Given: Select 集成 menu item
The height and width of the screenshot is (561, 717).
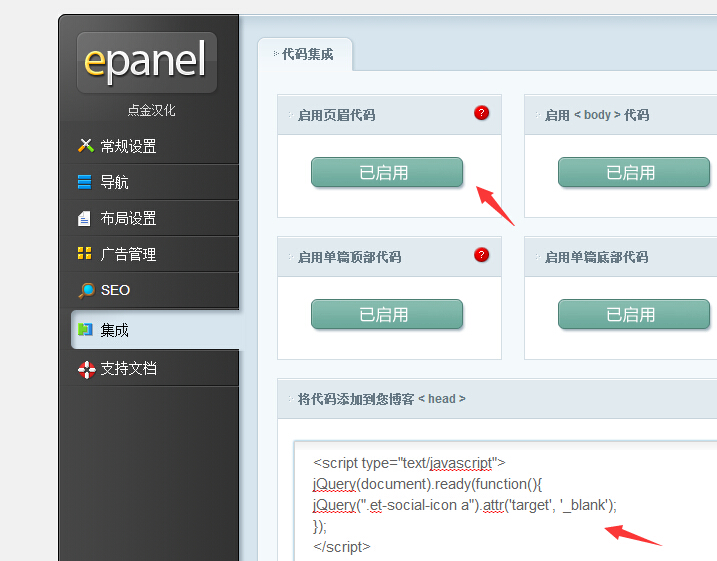Looking at the screenshot, I should pos(155,330).
